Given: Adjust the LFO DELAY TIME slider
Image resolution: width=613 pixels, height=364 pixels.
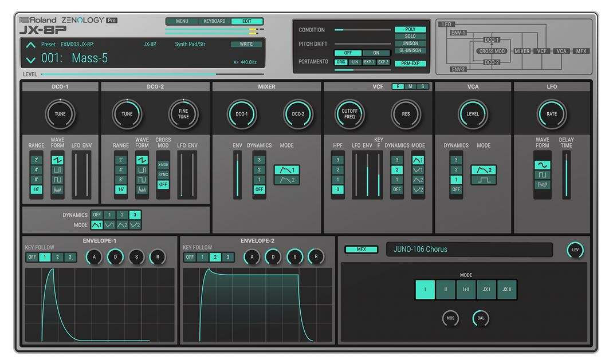Looking at the screenshot, I should pyautogui.click(x=566, y=175).
